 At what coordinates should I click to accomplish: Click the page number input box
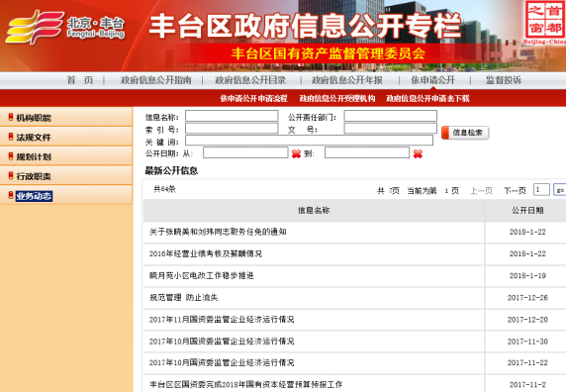tap(541, 189)
